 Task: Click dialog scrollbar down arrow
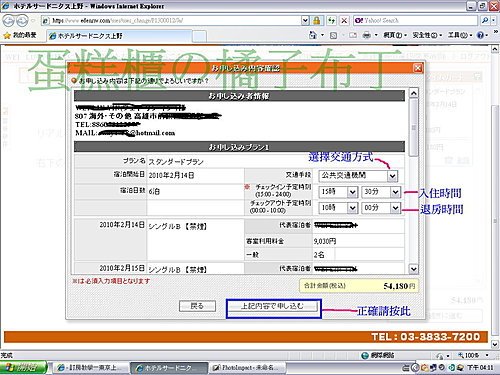pos(413,269)
